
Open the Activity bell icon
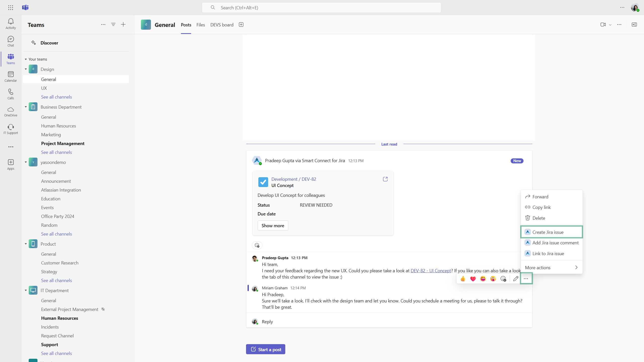tap(11, 24)
